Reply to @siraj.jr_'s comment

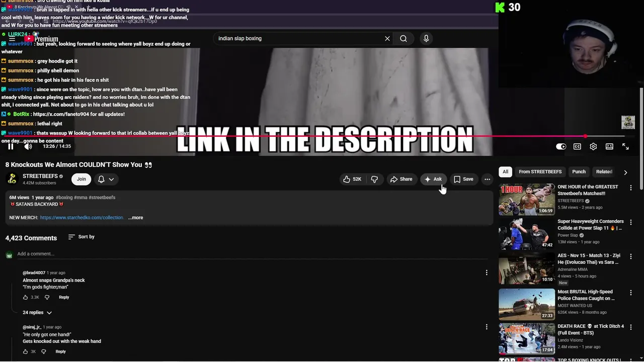click(60, 351)
